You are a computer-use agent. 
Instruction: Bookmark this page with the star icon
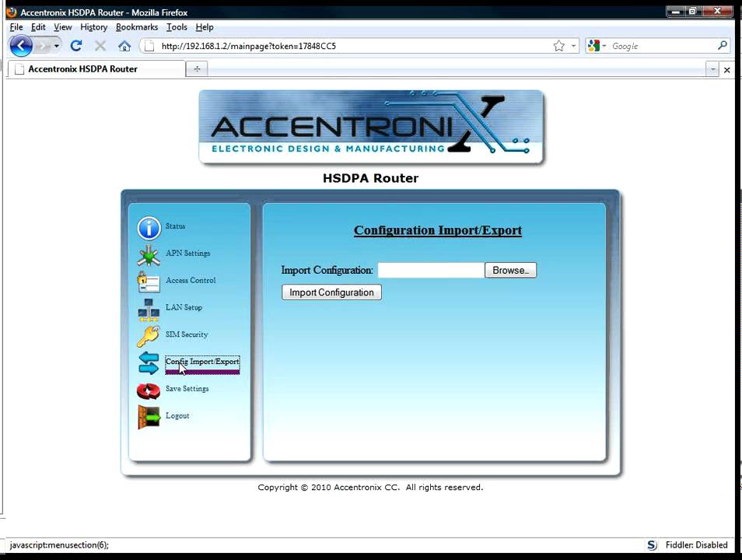(x=559, y=46)
